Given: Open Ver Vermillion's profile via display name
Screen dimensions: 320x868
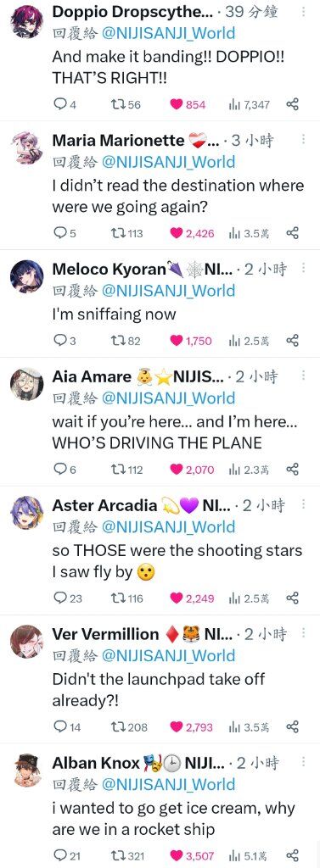Looking at the screenshot, I should pos(105,634).
